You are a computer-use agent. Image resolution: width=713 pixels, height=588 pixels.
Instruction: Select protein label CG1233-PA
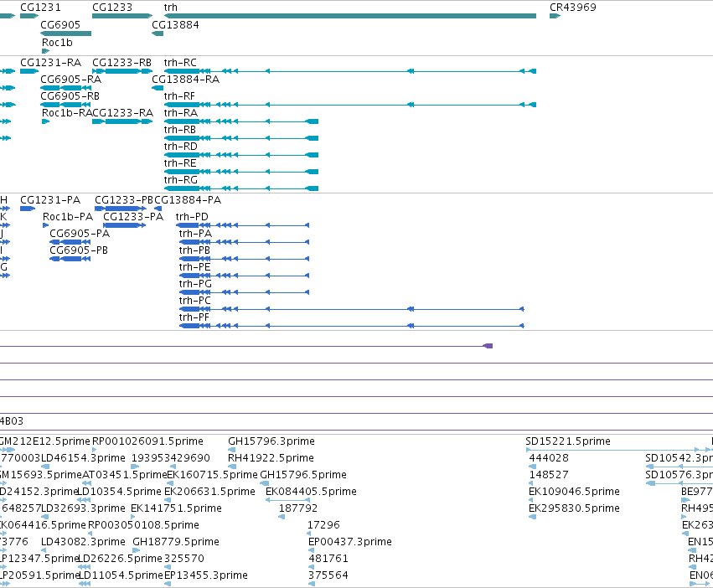pyautogui.click(x=133, y=217)
